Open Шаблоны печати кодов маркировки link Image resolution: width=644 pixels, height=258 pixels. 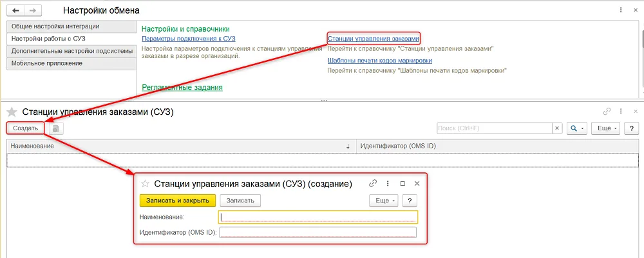pos(380,61)
